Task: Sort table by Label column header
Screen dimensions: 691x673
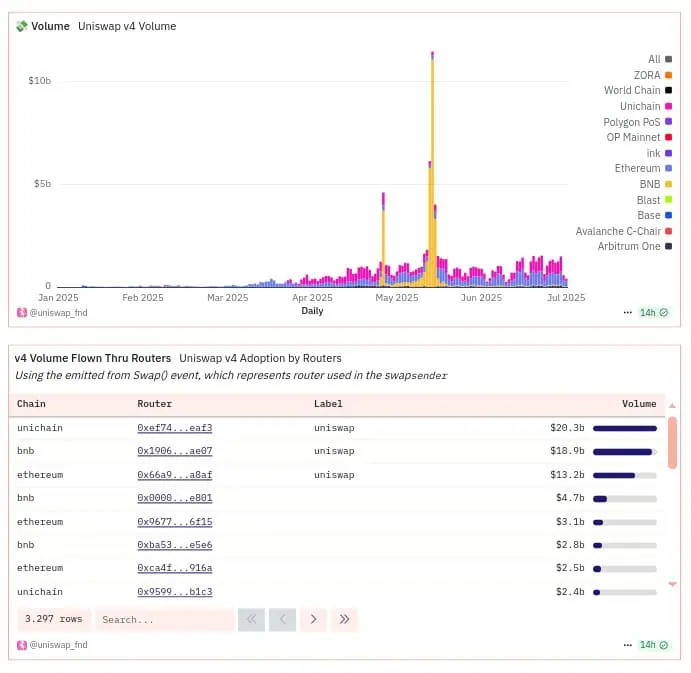Action: tap(328, 404)
